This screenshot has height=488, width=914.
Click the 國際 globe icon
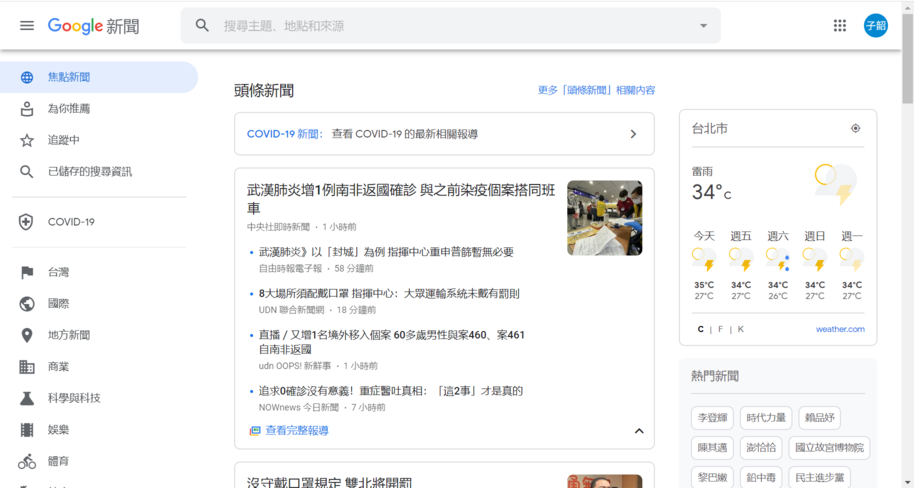click(x=27, y=304)
